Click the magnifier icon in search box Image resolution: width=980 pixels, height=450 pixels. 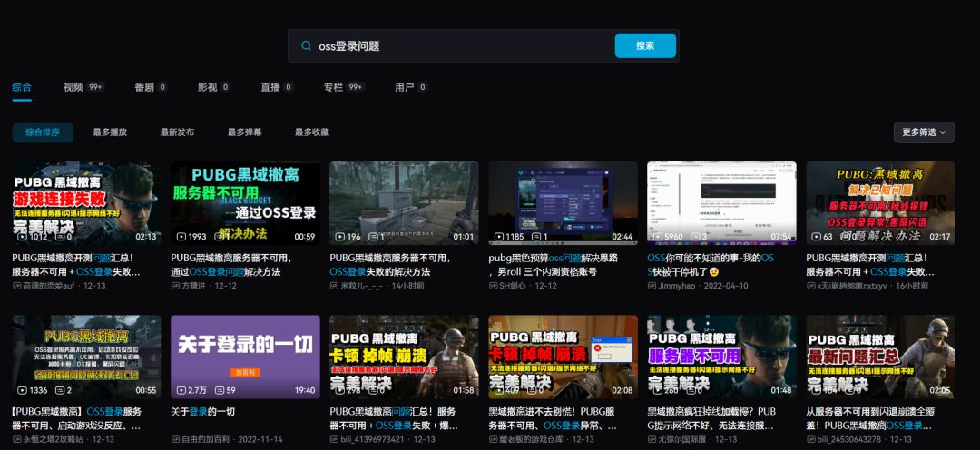pos(307,45)
